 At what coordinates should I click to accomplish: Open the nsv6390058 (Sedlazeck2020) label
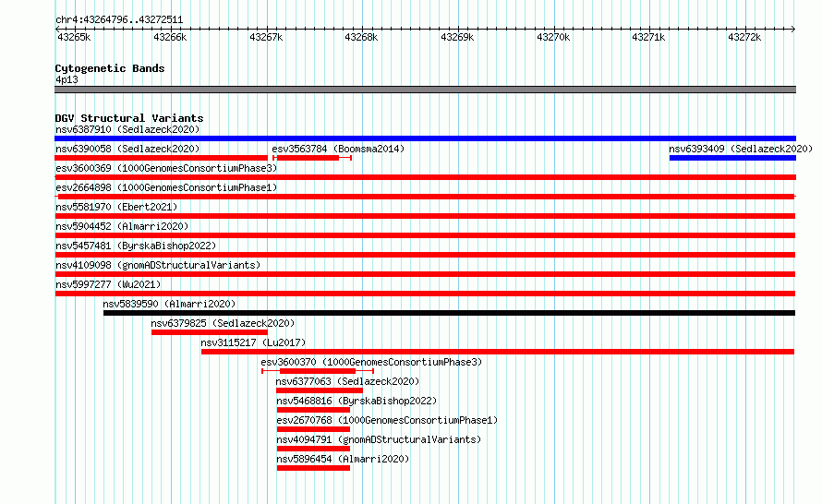click(127, 149)
